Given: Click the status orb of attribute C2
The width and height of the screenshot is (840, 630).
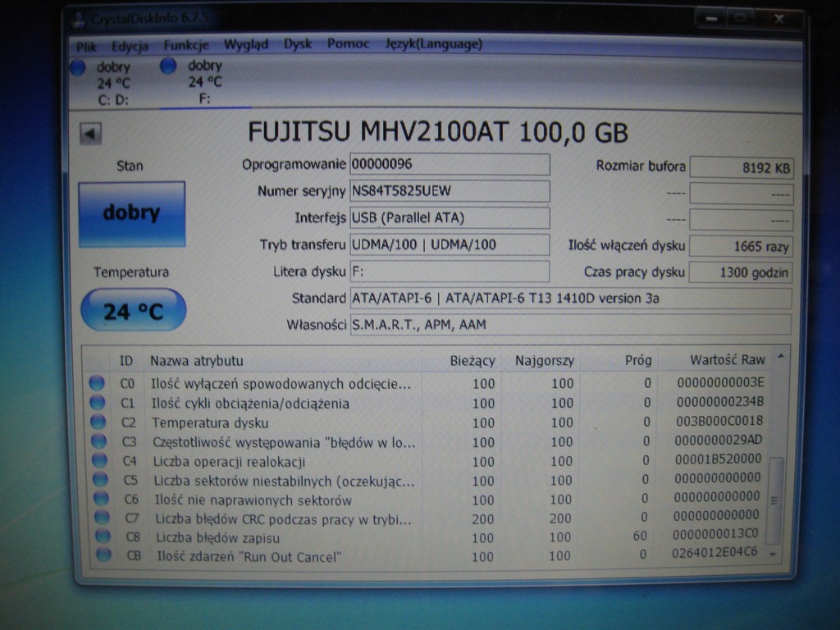Looking at the screenshot, I should (98, 422).
